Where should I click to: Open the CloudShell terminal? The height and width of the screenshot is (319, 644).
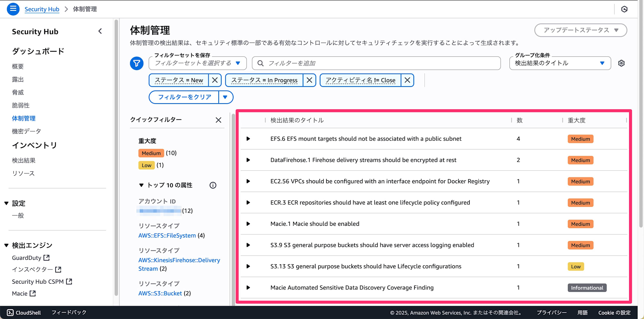click(24, 313)
